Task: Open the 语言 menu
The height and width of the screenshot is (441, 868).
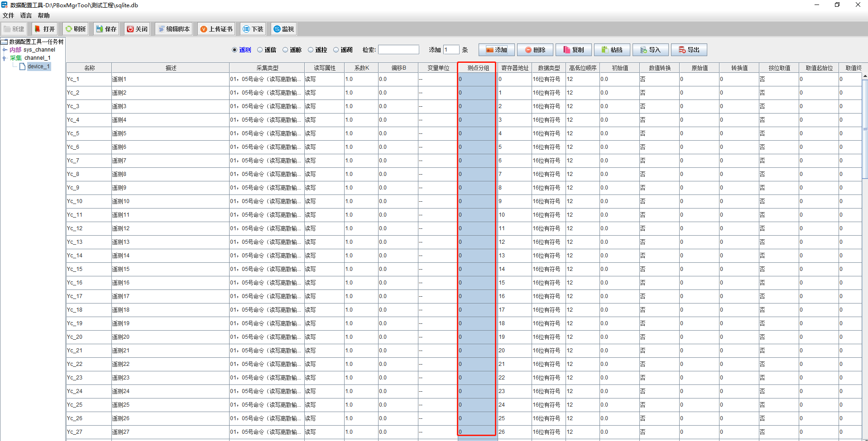Action: [26, 15]
